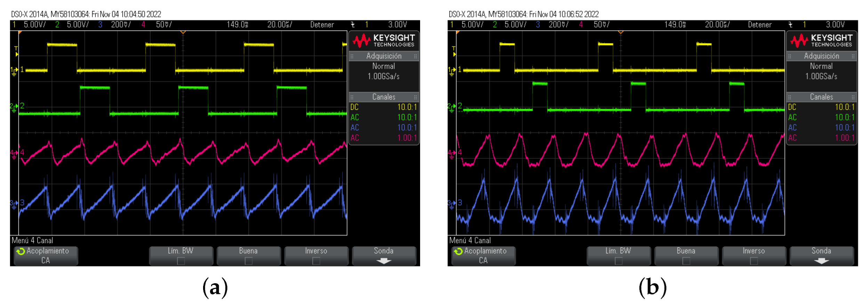This screenshot has height=303, width=868.
Task: Select channel 1 ground marker in panel (b)
Action: point(452,71)
